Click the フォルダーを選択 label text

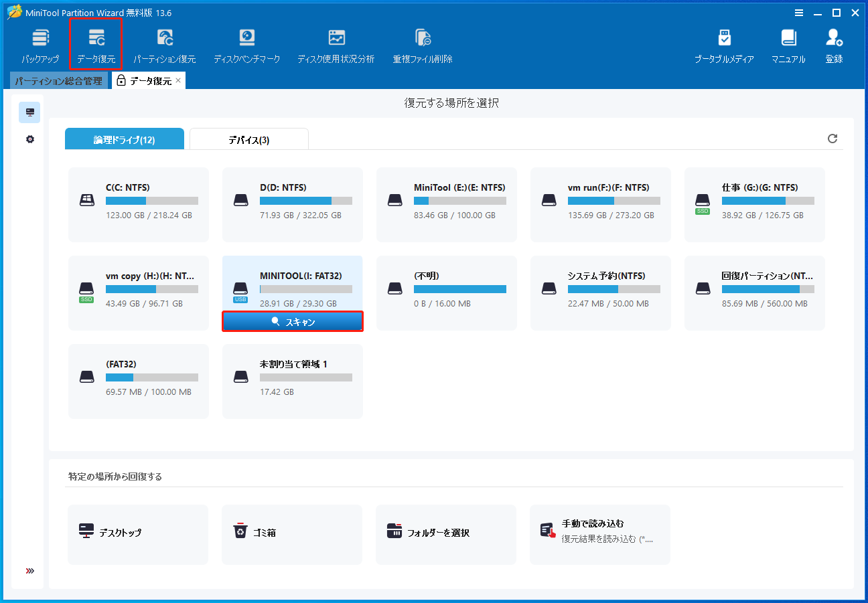tap(438, 533)
